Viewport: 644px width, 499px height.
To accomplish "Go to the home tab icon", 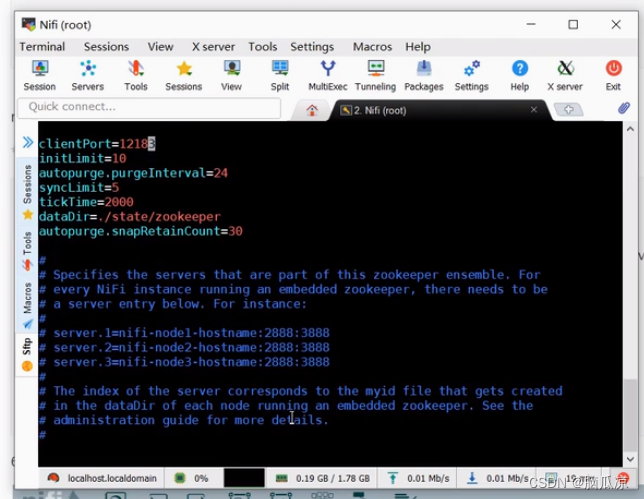I will (312, 110).
